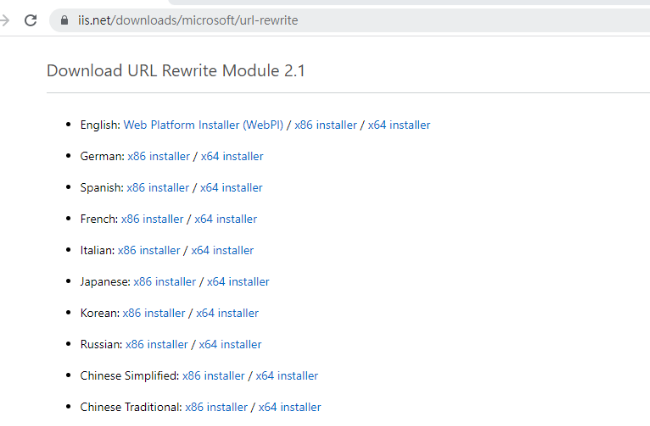
Task: Click the forward navigation arrow
Action: (x=5, y=20)
